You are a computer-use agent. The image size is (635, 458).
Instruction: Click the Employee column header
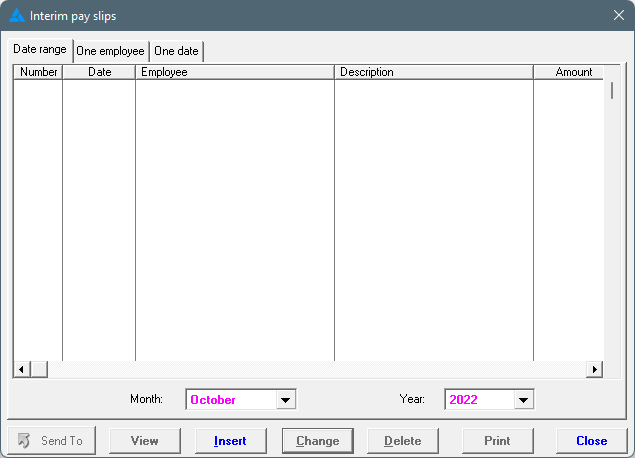235,72
